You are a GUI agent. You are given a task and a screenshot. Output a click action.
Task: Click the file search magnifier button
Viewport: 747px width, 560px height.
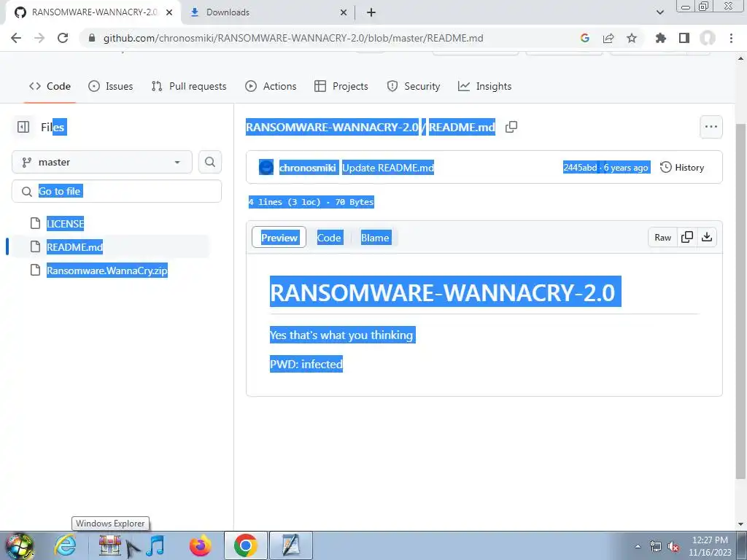pos(210,162)
